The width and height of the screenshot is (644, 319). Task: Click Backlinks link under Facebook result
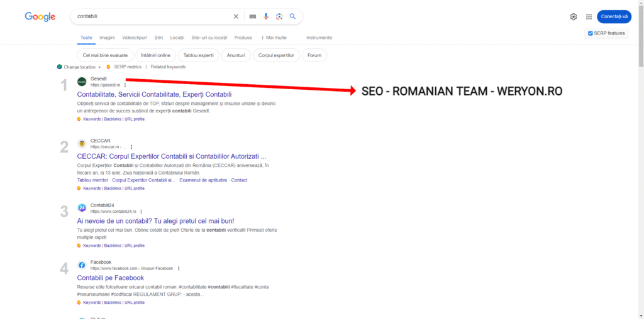tap(113, 303)
